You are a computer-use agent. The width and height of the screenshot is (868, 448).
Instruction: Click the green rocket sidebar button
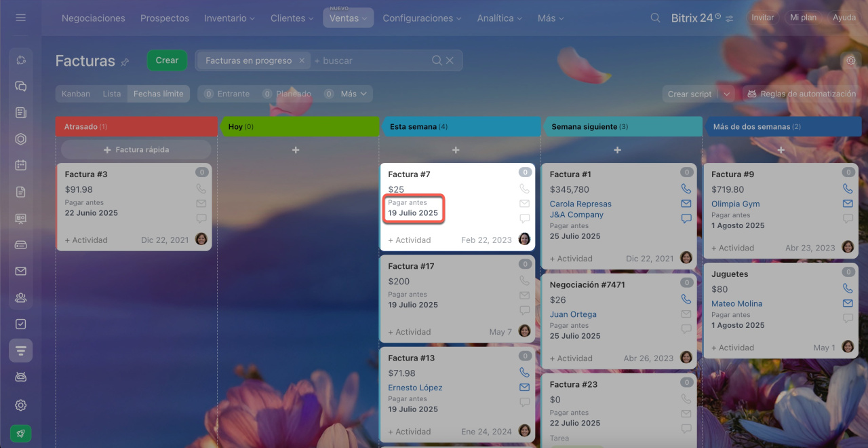pos(20,433)
